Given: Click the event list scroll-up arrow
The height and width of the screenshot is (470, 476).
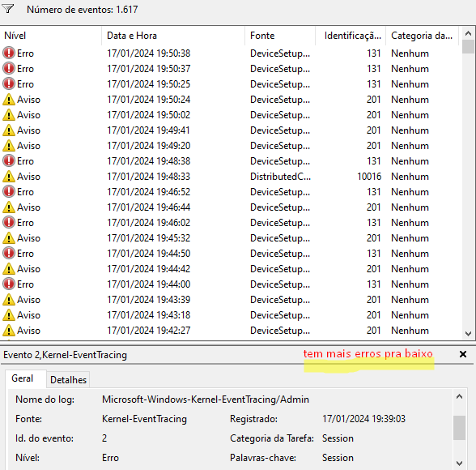Looking at the screenshot, I should [x=468, y=33].
